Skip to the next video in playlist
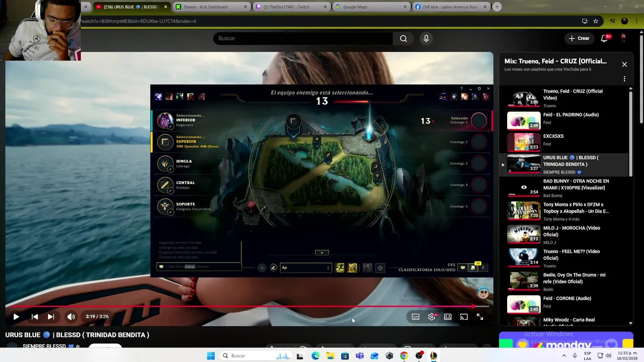Viewport: 644px width, 362px height. click(51, 317)
